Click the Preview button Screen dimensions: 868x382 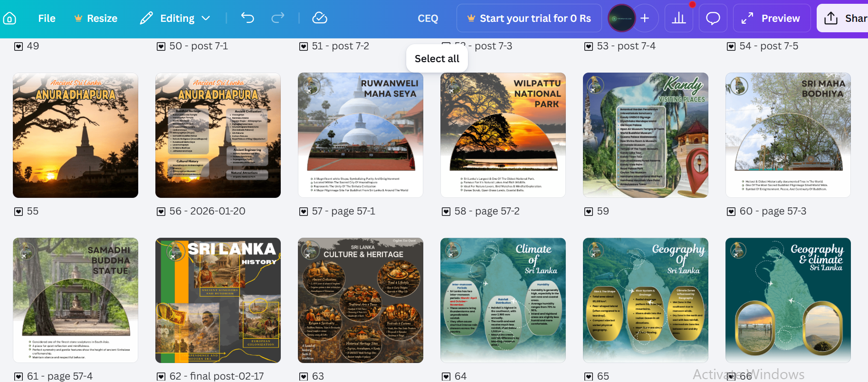[x=772, y=18]
